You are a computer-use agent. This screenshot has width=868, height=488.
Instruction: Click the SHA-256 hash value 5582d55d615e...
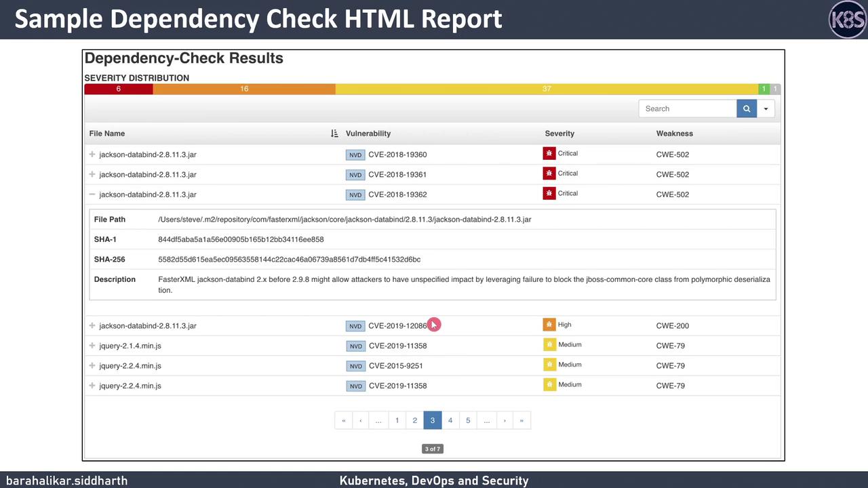click(290, 260)
